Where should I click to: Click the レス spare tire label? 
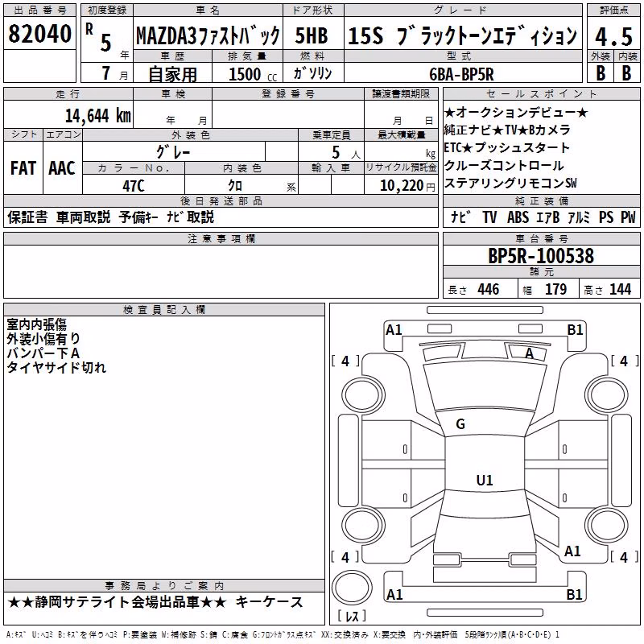(x=352, y=615)
